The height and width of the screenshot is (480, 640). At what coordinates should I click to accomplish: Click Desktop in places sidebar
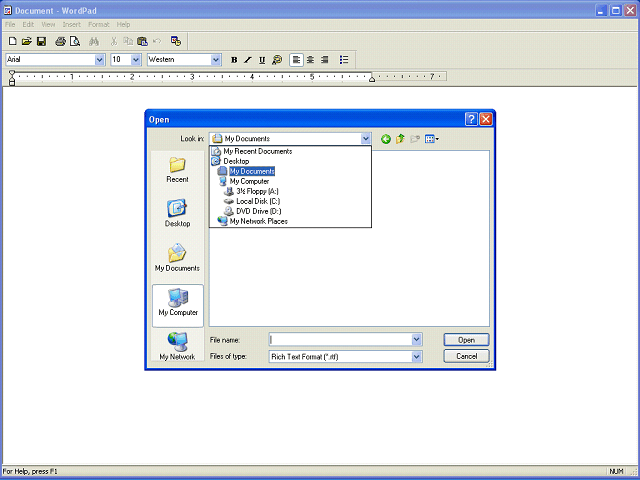click(178, 213)
